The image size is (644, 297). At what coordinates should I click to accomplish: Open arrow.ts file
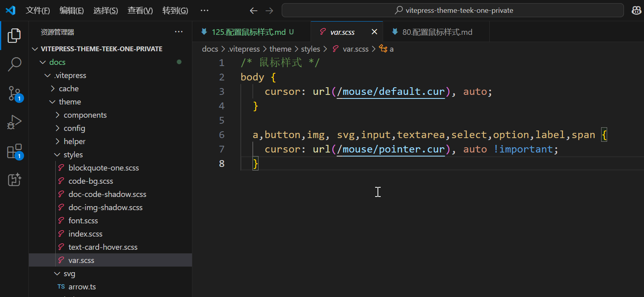pos(110,287)
